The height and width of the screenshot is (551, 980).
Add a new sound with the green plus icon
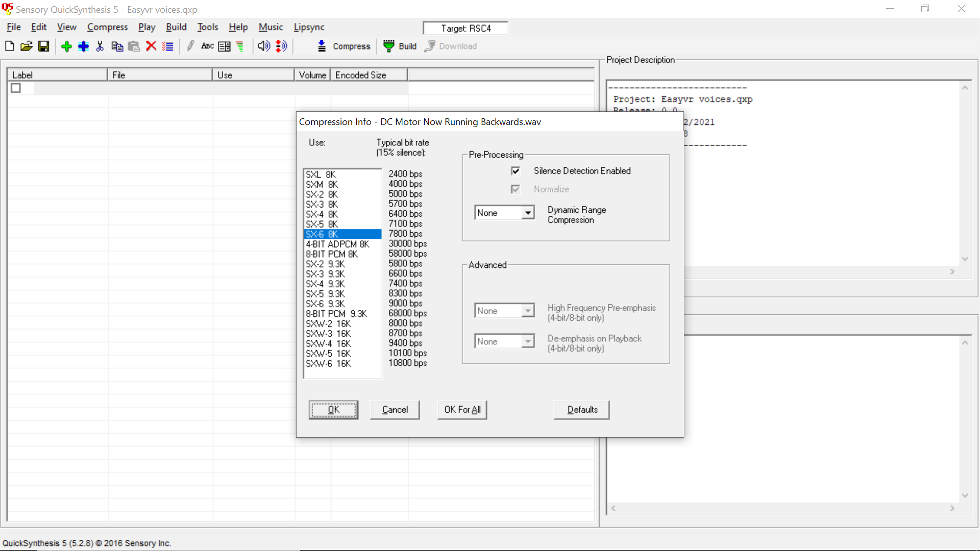pos(66,46)
